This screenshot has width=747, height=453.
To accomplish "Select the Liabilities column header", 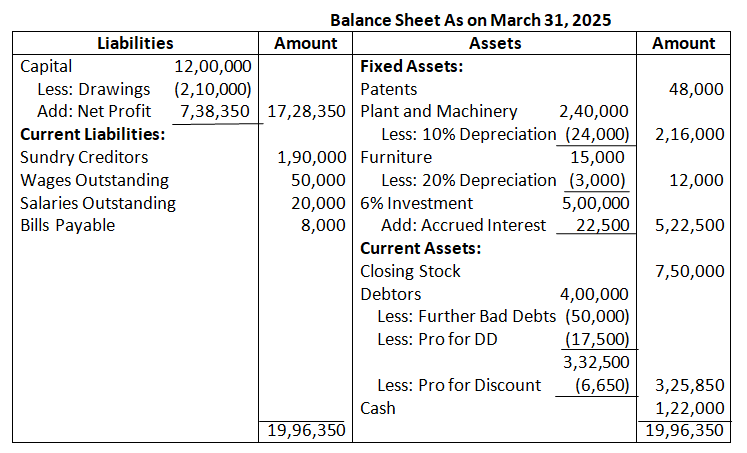I will tap(135, 43).
